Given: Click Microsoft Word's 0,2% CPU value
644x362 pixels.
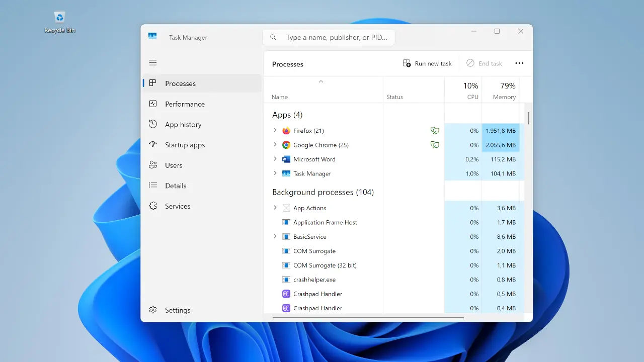Looking at the screenshot, I should click(472, 159).
